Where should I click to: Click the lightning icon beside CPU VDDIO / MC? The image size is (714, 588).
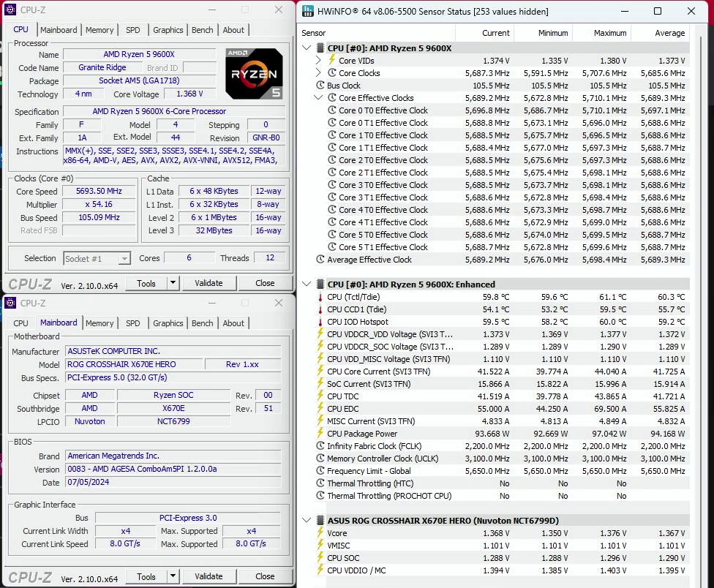pos(320,570)
